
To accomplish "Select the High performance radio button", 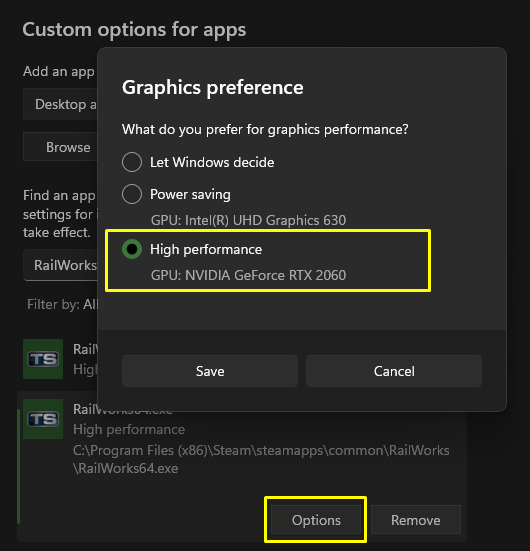I will (x=132, y=249).
